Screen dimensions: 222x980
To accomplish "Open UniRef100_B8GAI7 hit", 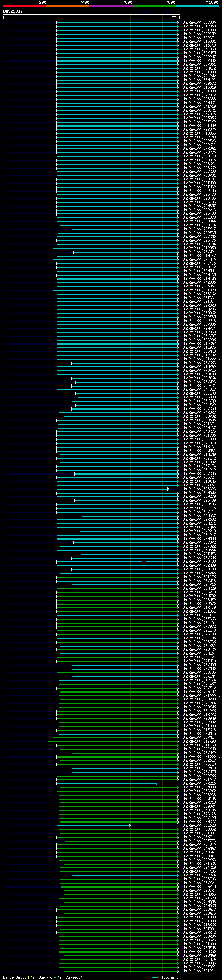I will tap(199, 910).
